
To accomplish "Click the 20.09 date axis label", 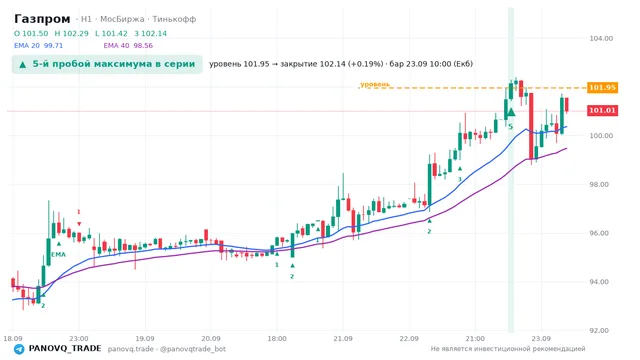I will tap(211, 338).
